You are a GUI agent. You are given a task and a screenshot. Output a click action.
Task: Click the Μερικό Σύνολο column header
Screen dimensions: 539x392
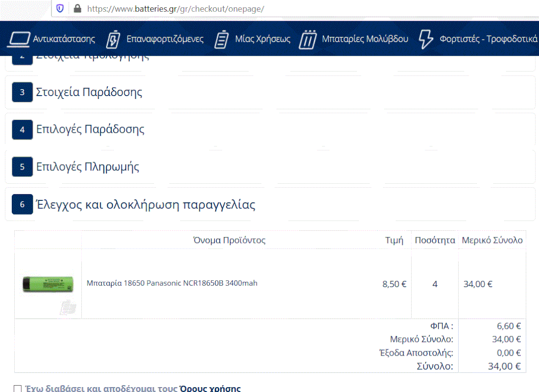click(492, 240)
